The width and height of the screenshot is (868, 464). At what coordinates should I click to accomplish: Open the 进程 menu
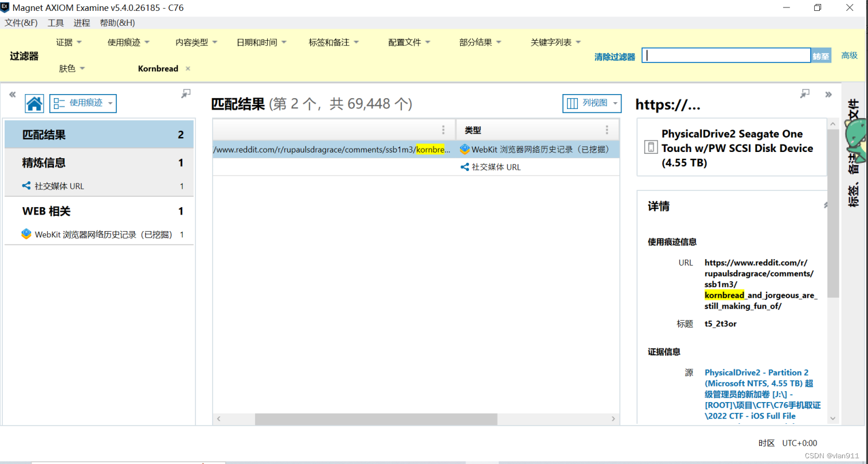(x=81, y=23)
